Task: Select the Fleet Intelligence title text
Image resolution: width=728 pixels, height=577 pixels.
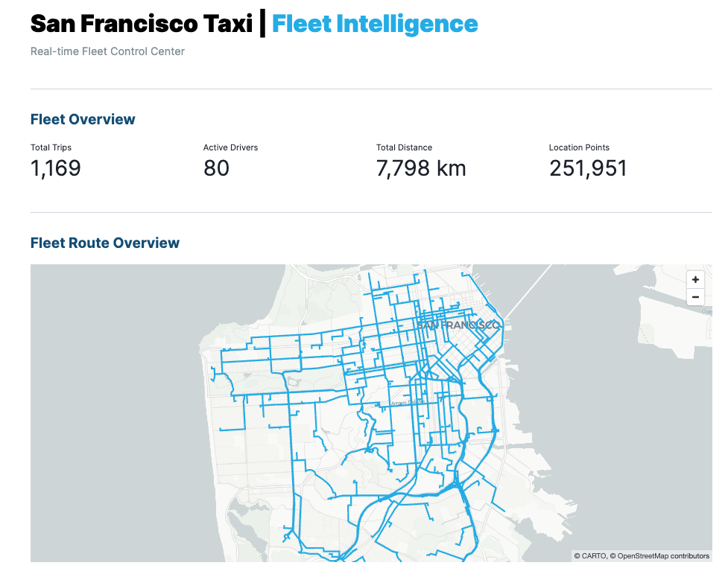Action: pyautogui.click(x=375, y=24)
